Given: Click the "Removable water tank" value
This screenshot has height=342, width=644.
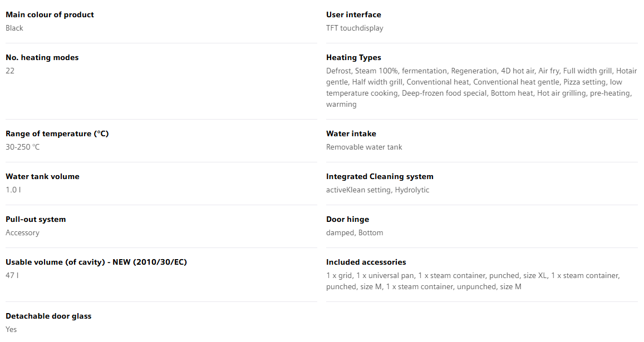Looking at the screenshot, I should [364, 147].
